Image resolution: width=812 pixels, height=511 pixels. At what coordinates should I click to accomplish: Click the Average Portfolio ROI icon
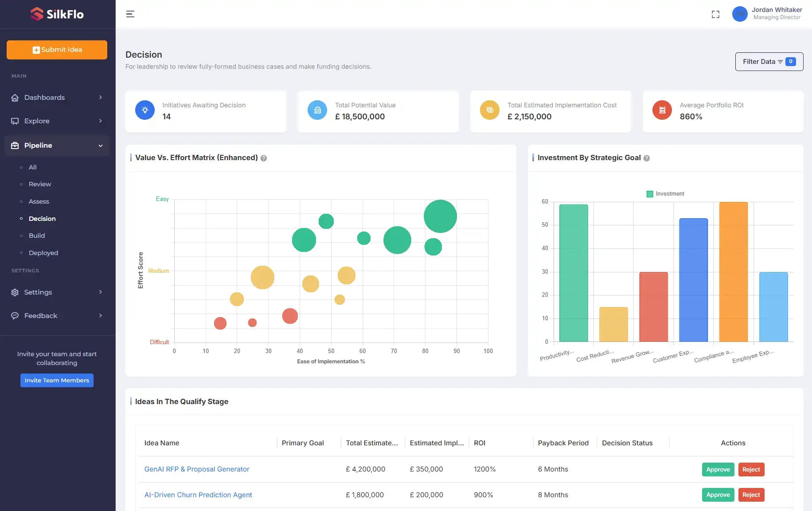coord(662,110)
